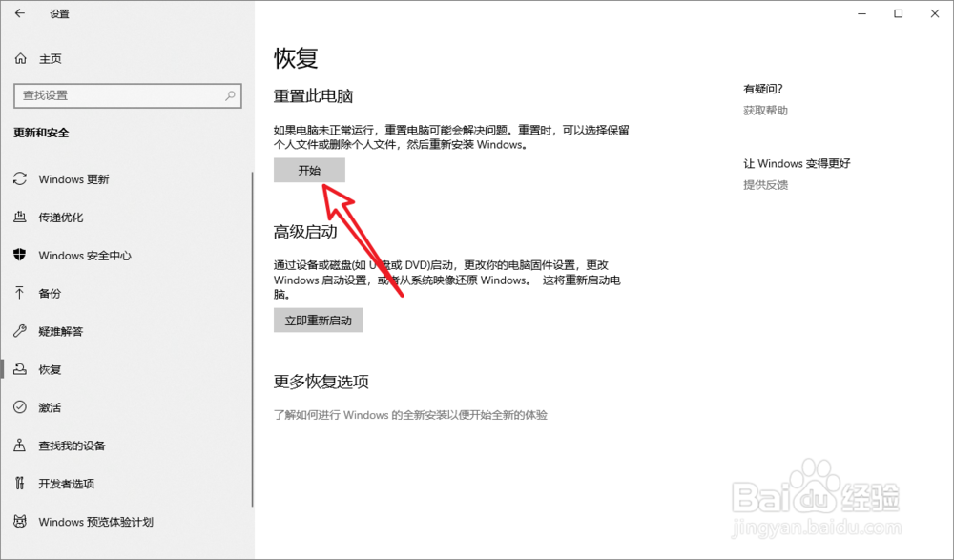Click the Windows 安全中心 shield icon
Screen dimensions: 954x560
(x=20, y=255)
